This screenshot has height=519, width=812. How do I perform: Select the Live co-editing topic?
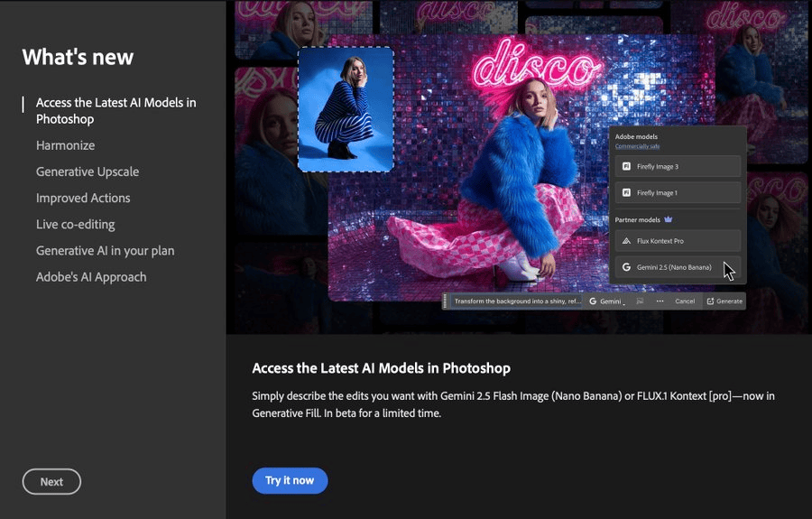click(76, 224)
